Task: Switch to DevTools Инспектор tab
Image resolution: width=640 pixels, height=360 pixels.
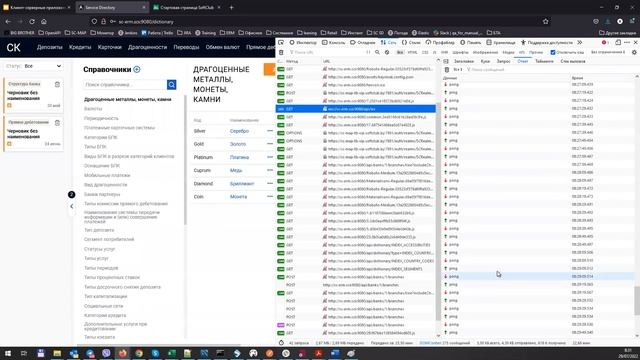Action: (303, 42)
